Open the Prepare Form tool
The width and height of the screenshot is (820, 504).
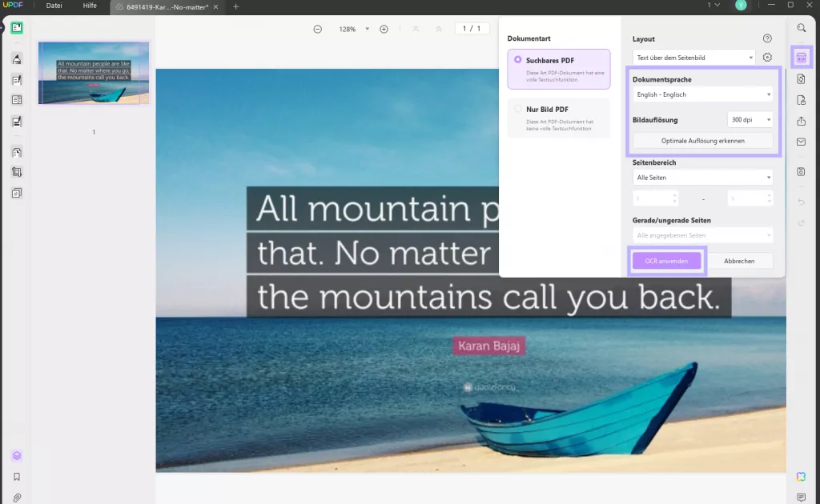pos(17,100)
